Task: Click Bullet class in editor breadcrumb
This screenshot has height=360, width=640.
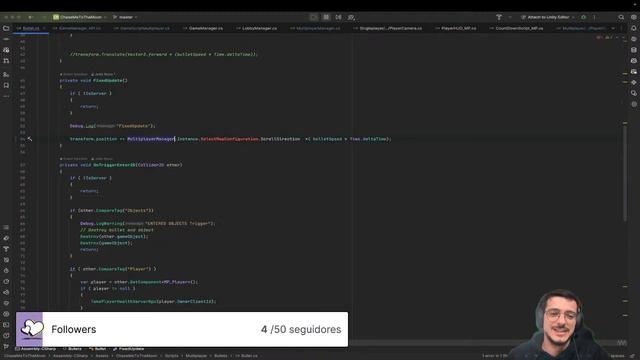Action: coord(98,349)
